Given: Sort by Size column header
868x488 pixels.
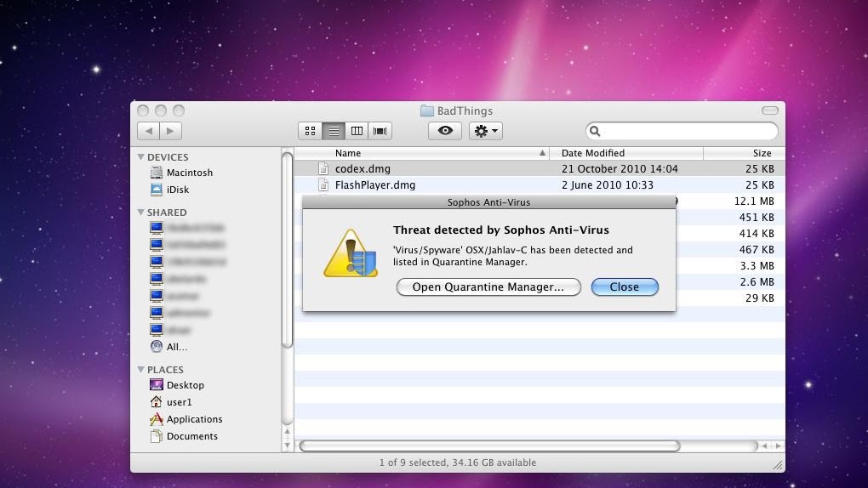Looking at the screenshot, I should click(x=744, y=153).
